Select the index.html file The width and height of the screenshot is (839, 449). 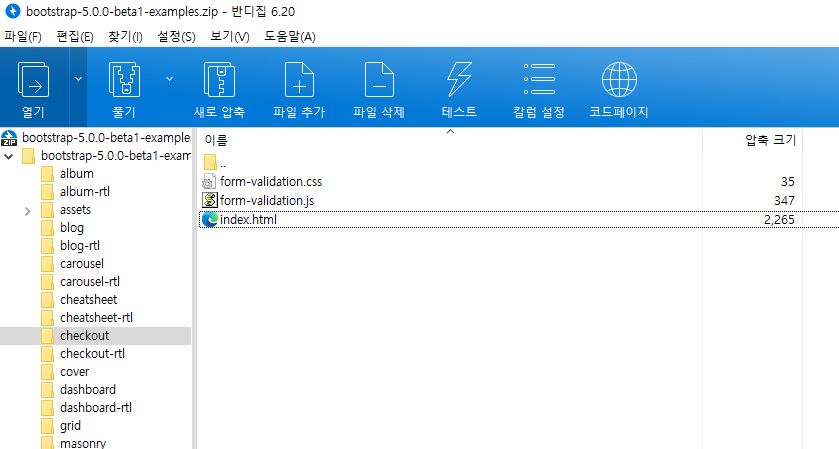click(248, 219)
